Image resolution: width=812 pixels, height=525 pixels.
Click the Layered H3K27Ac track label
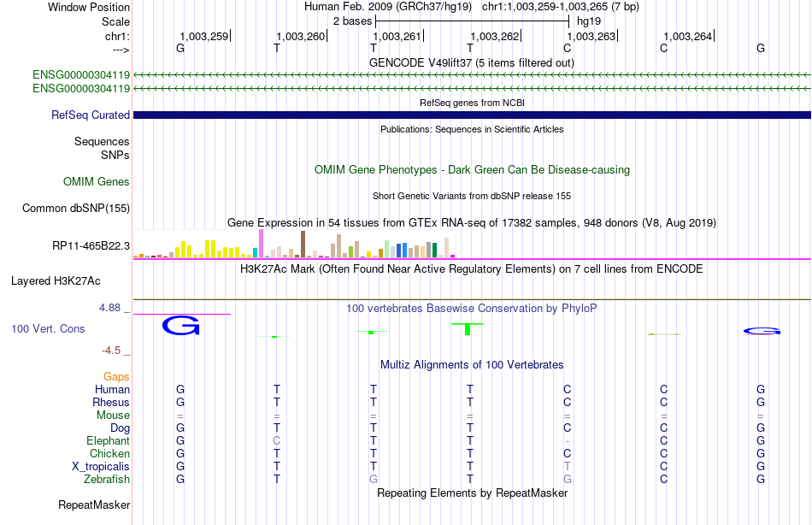click(x=56, y=281)
